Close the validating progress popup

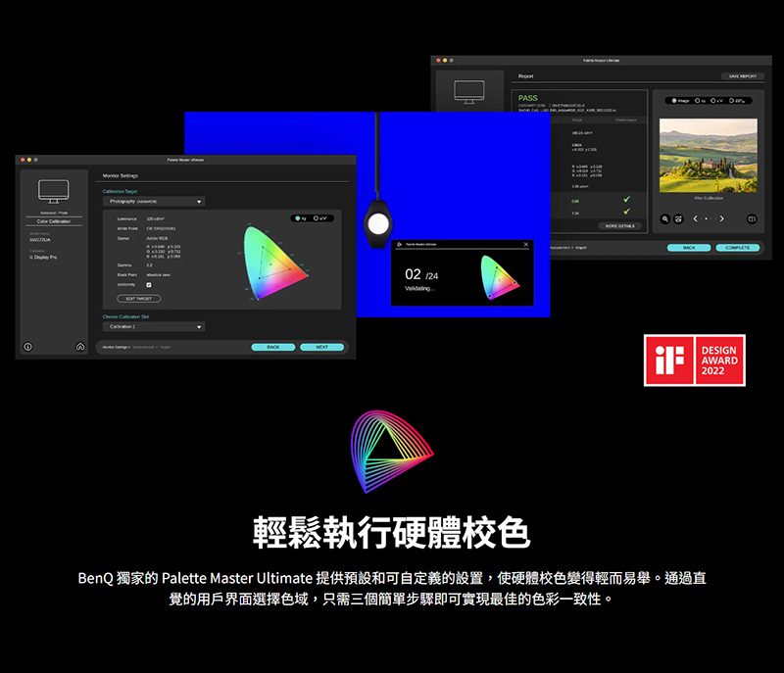525,244
